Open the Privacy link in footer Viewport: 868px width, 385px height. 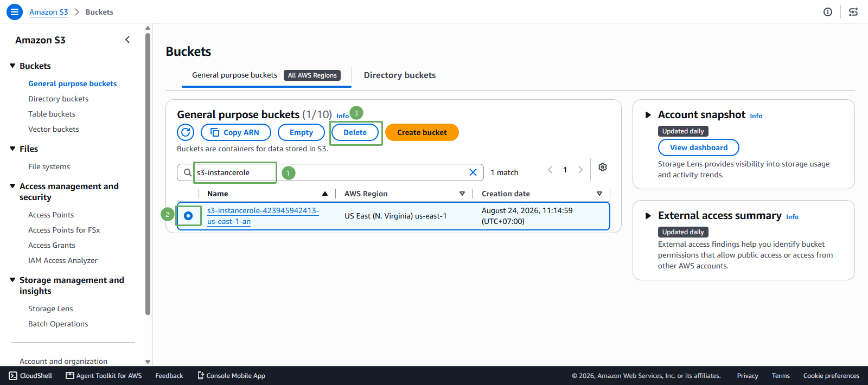pyautogui.click(x=748, y=376)
